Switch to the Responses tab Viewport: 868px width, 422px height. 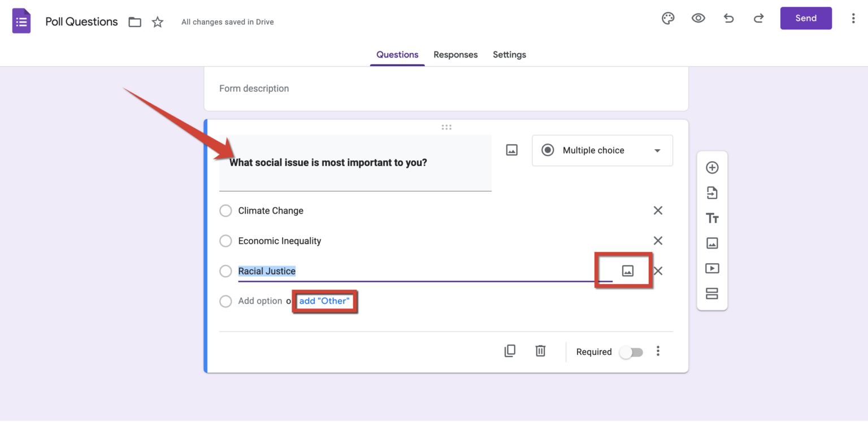455,54
